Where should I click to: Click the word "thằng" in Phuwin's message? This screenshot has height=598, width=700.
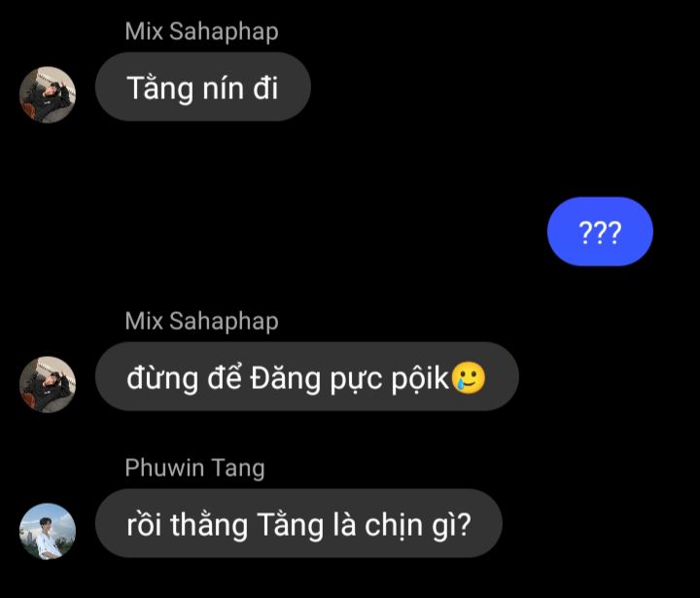[x=209, y=525]
